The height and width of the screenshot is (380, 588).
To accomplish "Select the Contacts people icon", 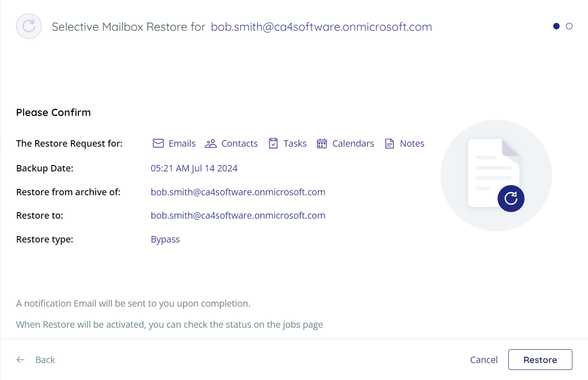I will (211, 143).
